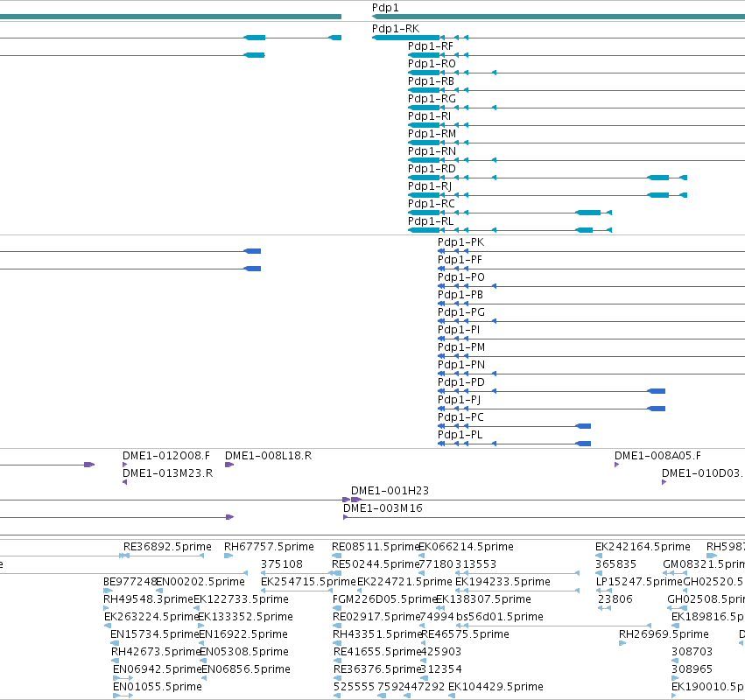This screenshot has width=745, height=700.
Task: Select RE46575.5prime EST label
Action: (x=465, y=634)
